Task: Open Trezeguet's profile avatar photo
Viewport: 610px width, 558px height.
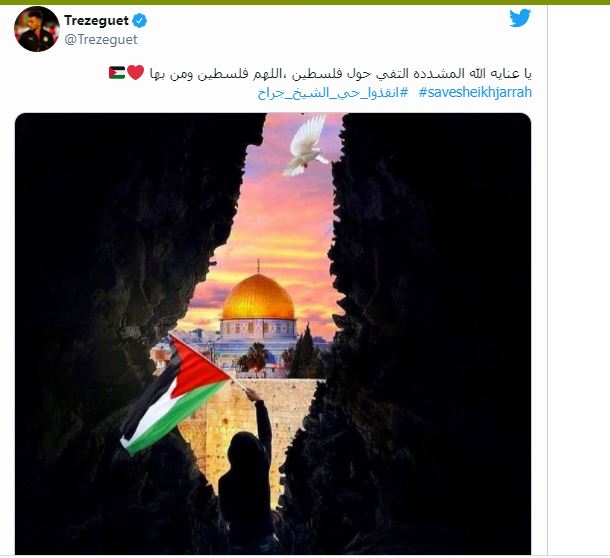Action: 37,29
